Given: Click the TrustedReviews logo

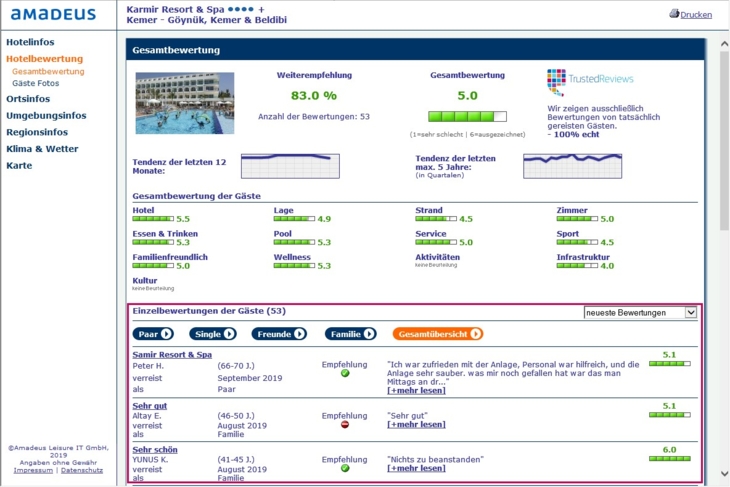Looking at the screenshot, I should click(x=590, y=81).
